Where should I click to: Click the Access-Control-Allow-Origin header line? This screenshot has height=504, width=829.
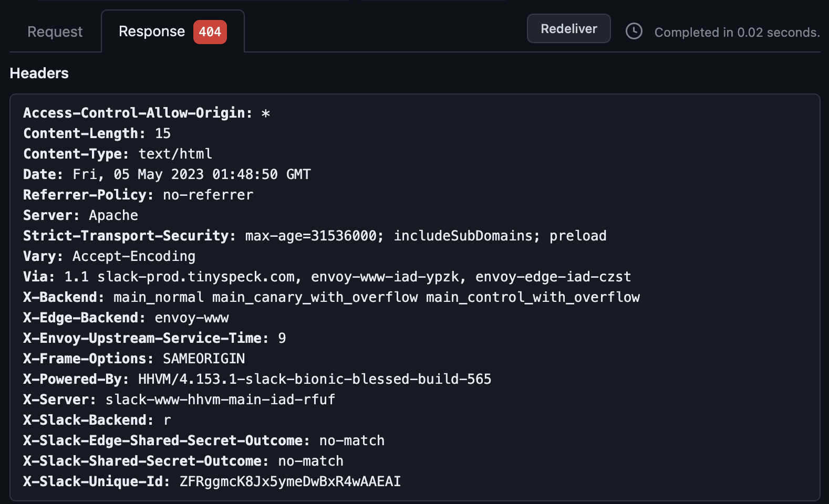point(147,113)
